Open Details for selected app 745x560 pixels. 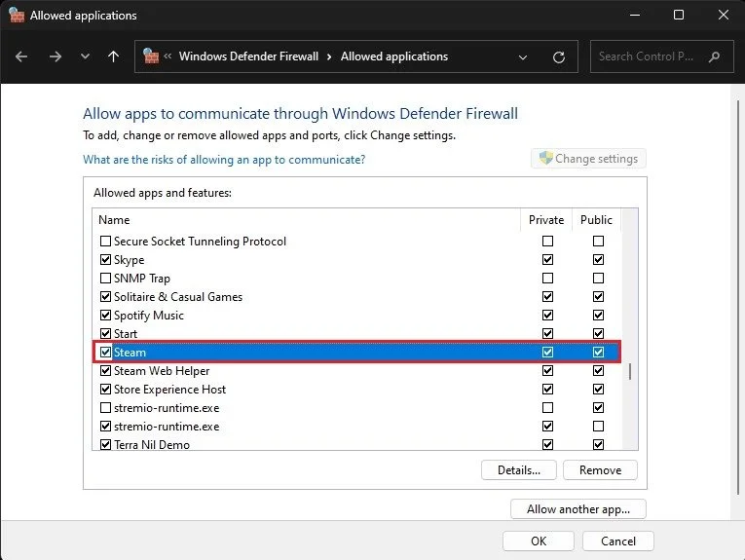[x=519, y=470]
